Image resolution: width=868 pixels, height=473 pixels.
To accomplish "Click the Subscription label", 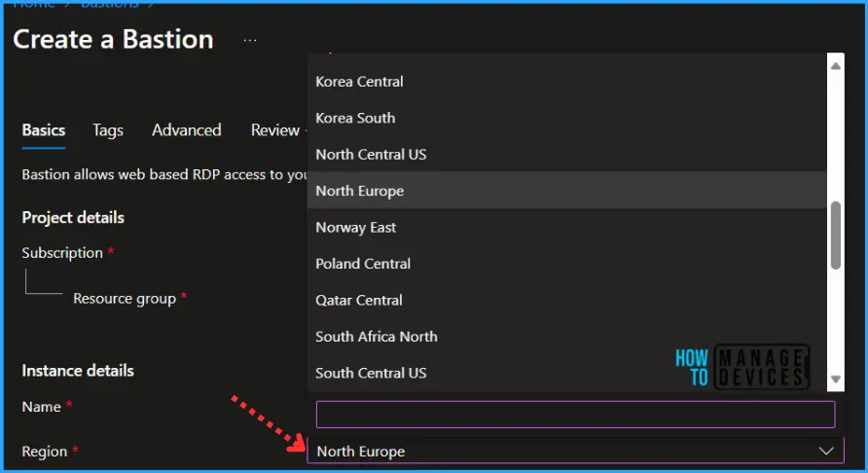I will 62,253.
